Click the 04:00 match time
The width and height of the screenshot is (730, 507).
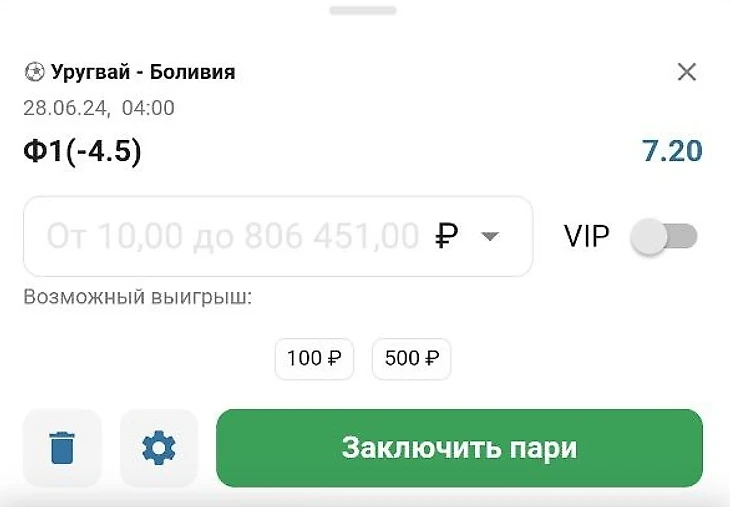pyautogui.click(x=148, y=107)
